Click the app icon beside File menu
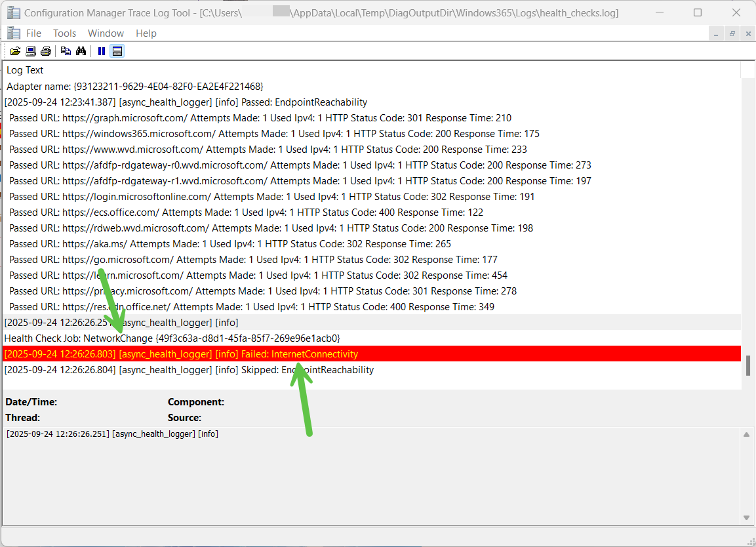This screenshot has width=756, height=547. click(x=13, y=33)
